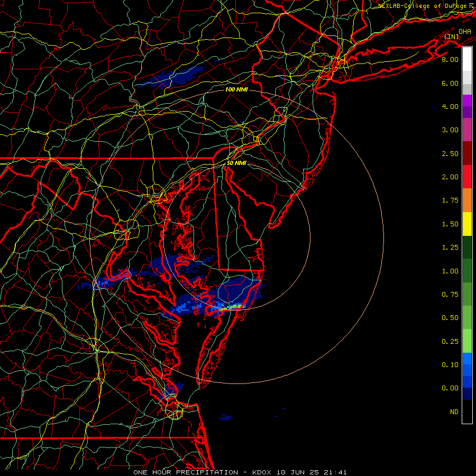Viewport: 476px width, 476px height.
Task: Click the dark red legend swatch above 2.50
Action: pos(467,153)
